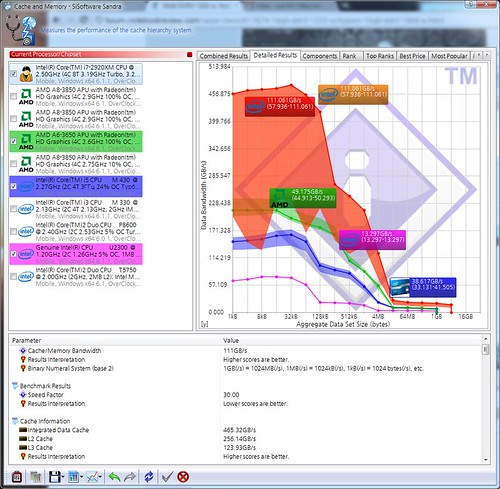Image resolution: width=500 pixels, height=489 pixels.
Task: Click Intel logo of Core2 Duo P8600
Action: 26,231
